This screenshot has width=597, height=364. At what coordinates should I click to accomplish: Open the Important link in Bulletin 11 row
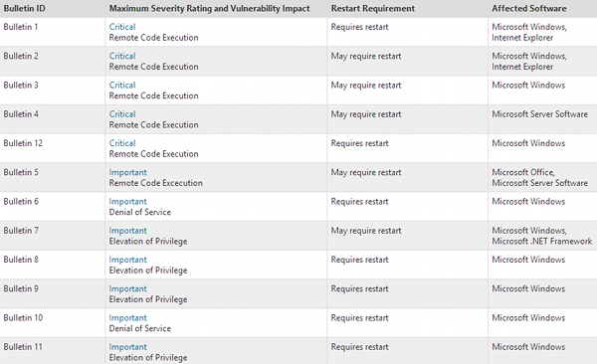click(x=128, y=347)
